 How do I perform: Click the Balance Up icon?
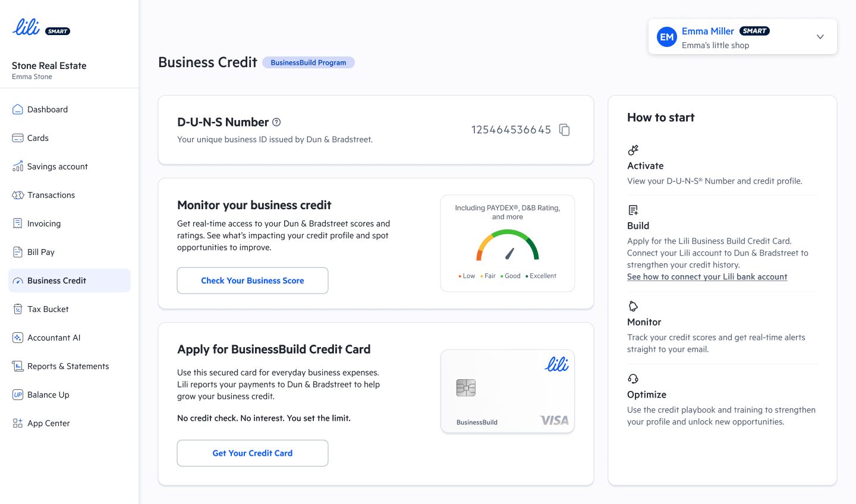18,395
